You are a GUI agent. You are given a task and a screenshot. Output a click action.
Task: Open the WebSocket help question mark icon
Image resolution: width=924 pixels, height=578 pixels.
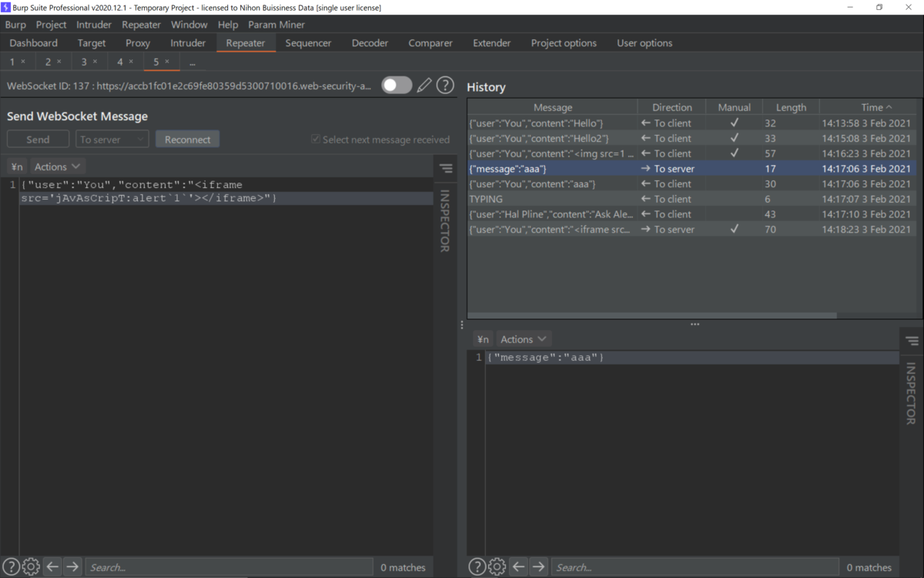(x=445, y=86)
